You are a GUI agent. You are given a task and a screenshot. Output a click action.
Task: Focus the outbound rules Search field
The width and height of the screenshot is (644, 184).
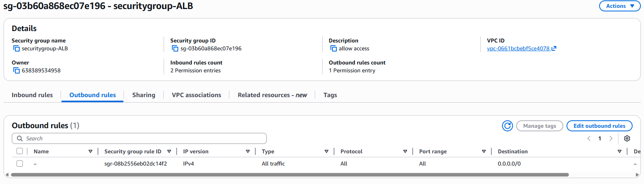point(142,138)
